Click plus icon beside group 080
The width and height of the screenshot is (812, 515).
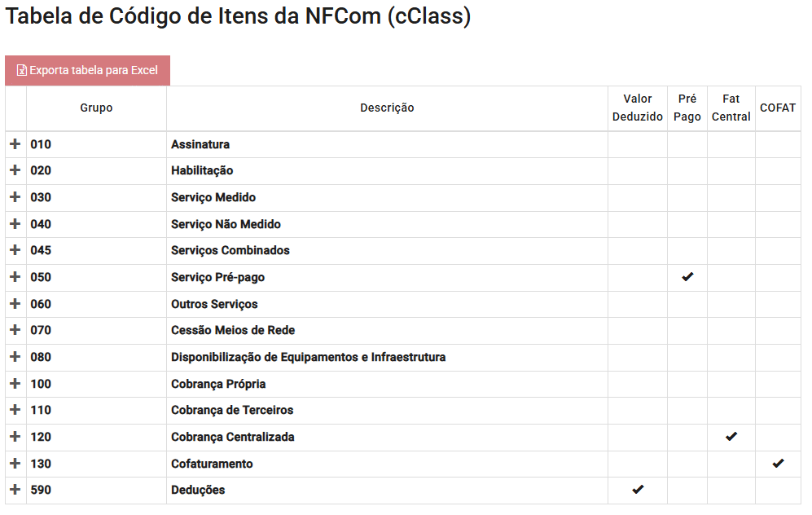(15, 357)
